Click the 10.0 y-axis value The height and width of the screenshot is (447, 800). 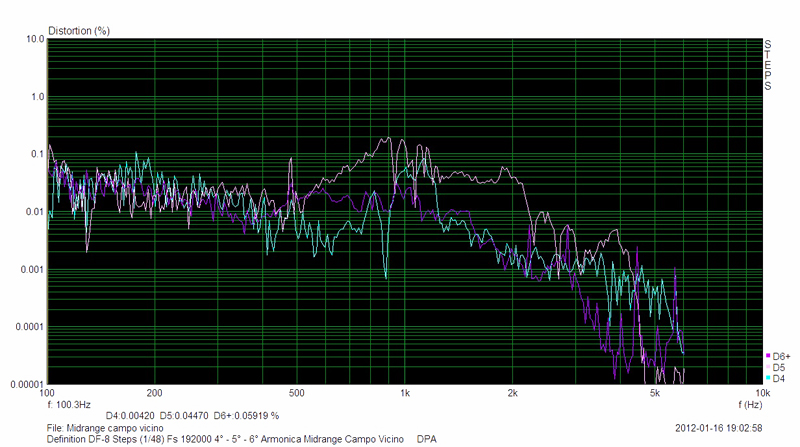pyautogui.click(x=35, y=39)
